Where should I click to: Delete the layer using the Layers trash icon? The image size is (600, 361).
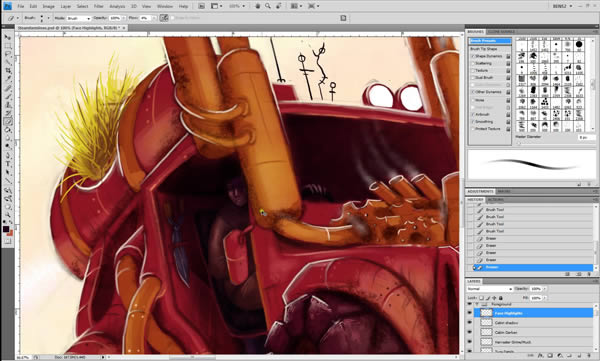pyautogui.click(x=589, y=356)
